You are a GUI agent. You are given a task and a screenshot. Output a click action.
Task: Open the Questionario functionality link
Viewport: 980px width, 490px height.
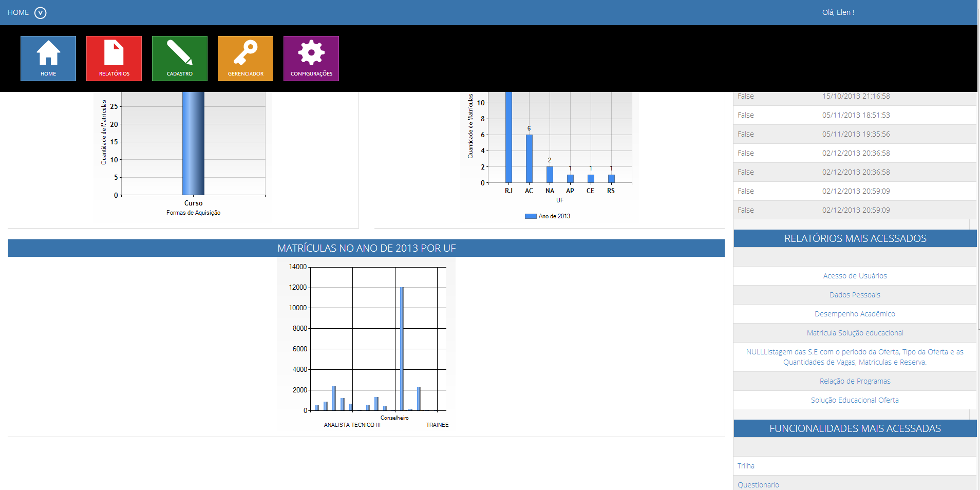point(758,485)
